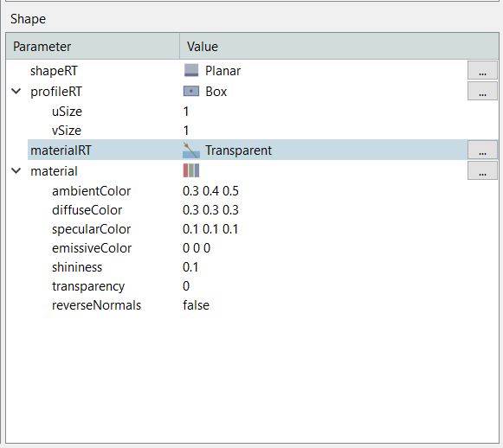Click the reverseNormals value false
This screenshot has width=503, height=448.
coord(196,305)
